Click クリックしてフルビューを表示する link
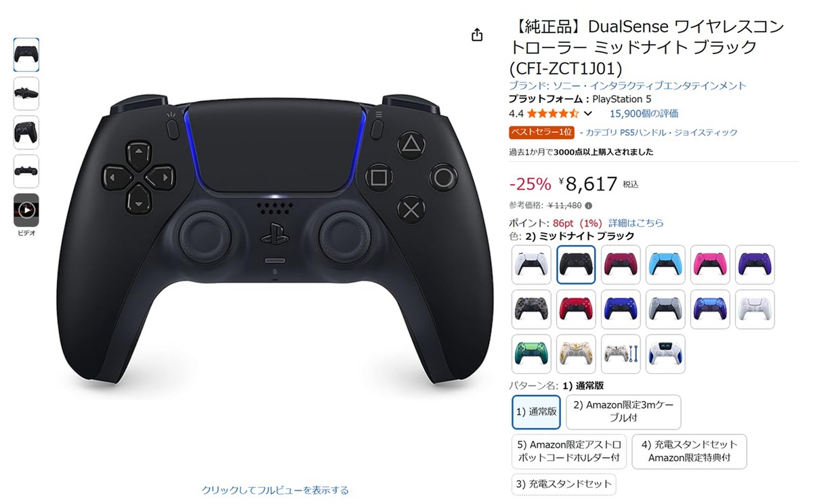The width and height of the screenshot is (813, 504). [275, 490]
